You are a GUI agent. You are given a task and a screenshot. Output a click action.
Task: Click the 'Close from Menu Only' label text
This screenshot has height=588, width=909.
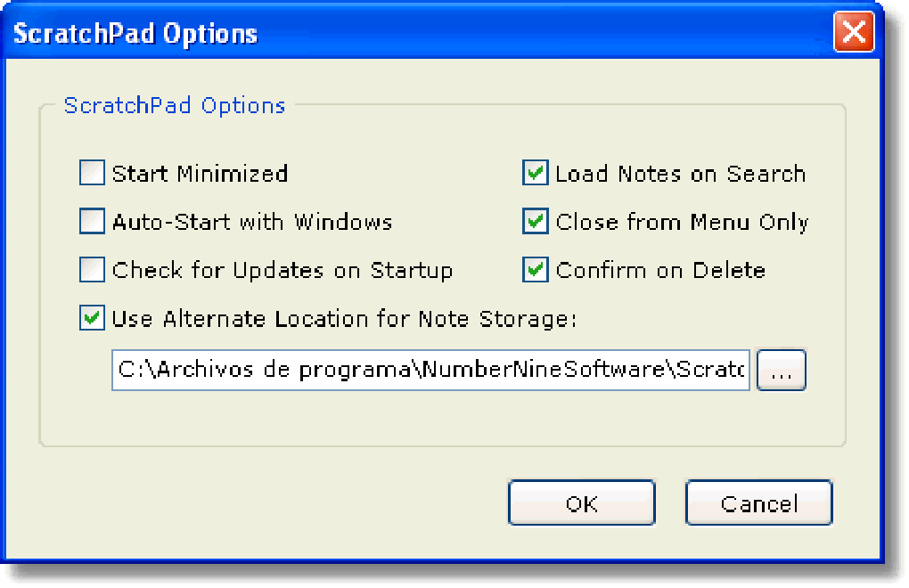[682, 222]
